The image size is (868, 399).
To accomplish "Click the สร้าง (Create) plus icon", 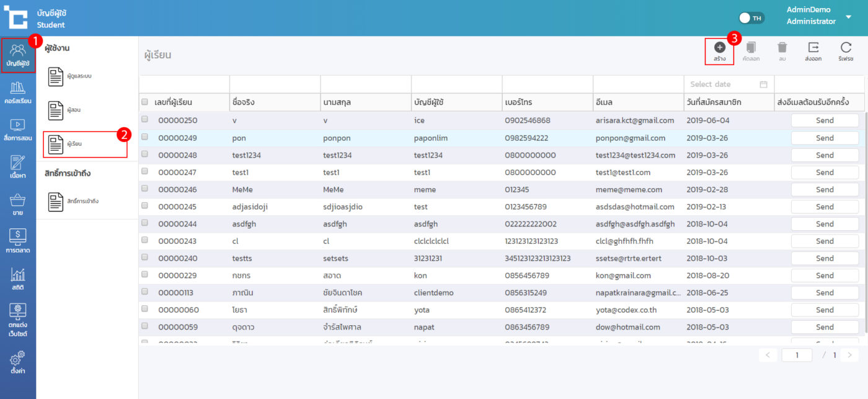I will click(x=719, y=48).
